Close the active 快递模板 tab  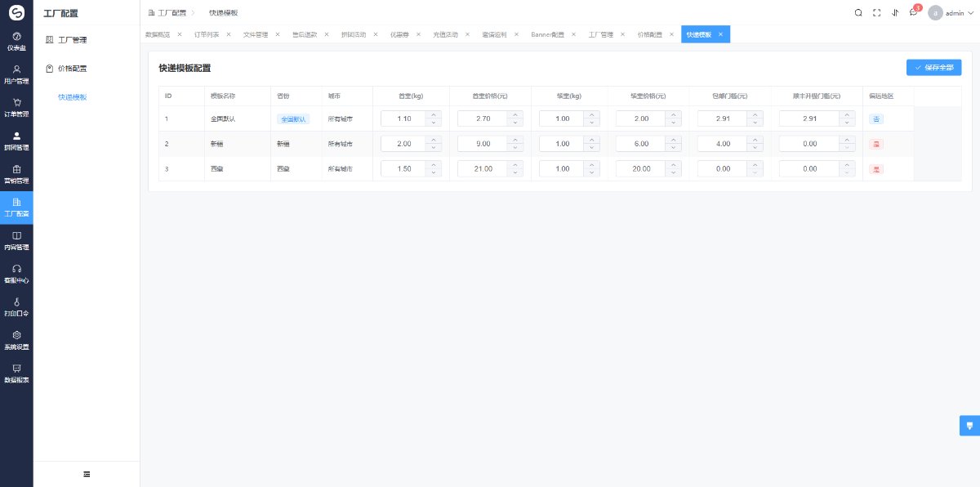pyautogui.click(x=720, y=34)
